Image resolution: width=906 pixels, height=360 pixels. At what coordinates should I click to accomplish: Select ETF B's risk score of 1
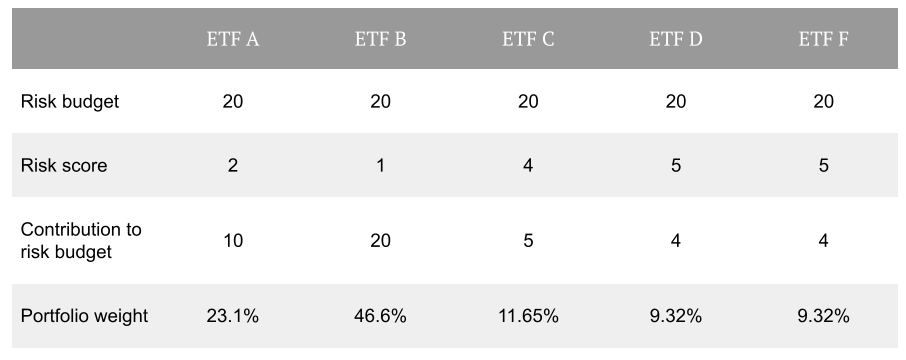tap(380, 166)
